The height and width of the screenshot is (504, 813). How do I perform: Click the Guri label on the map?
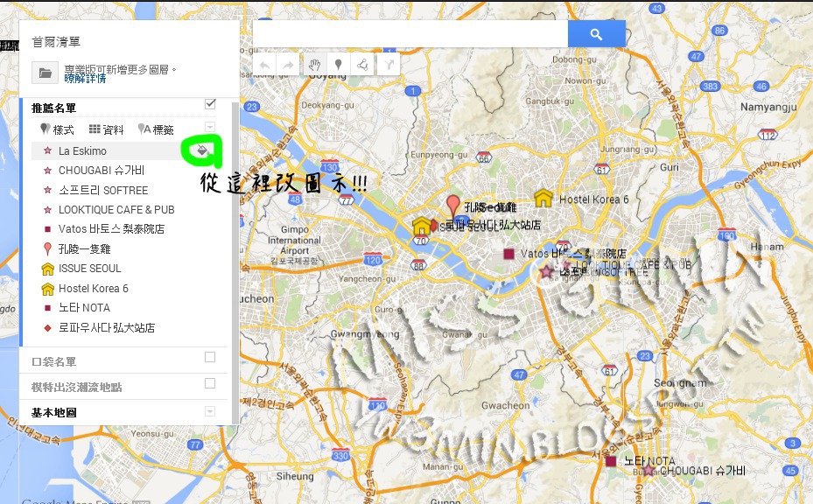pos(669,167)
